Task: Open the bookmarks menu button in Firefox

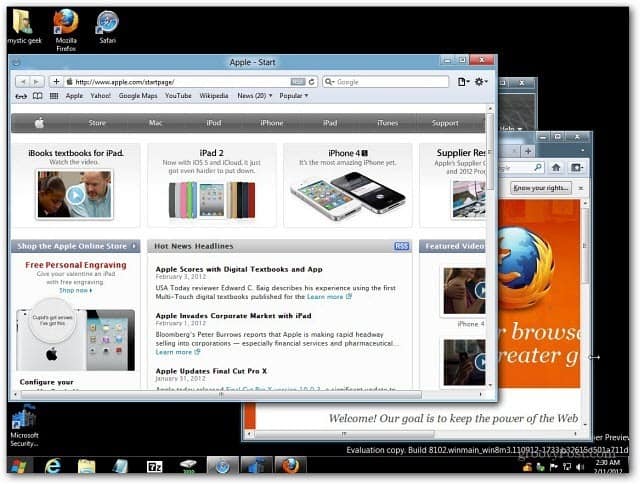Action: click(577, 167)
